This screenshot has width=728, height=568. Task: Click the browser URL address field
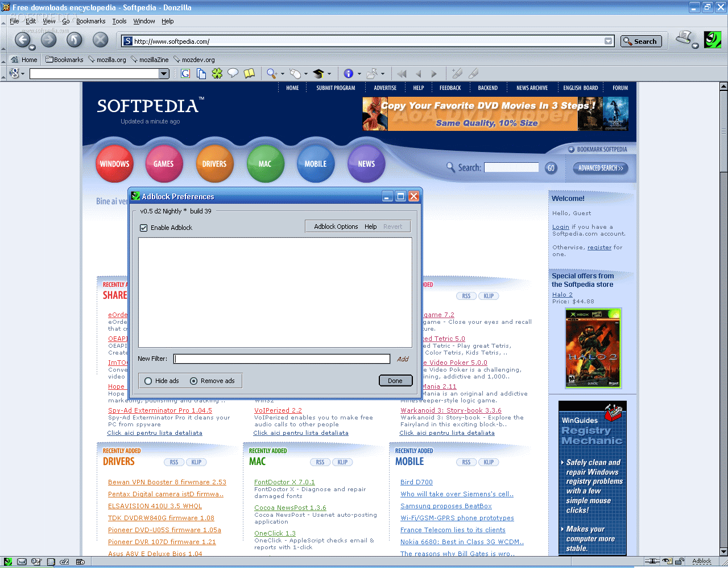pos(368,41)
